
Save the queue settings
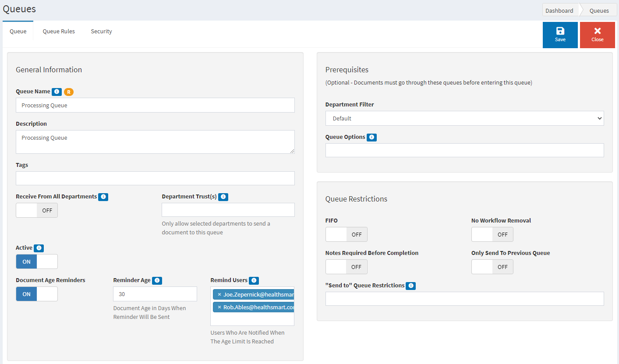560,35
